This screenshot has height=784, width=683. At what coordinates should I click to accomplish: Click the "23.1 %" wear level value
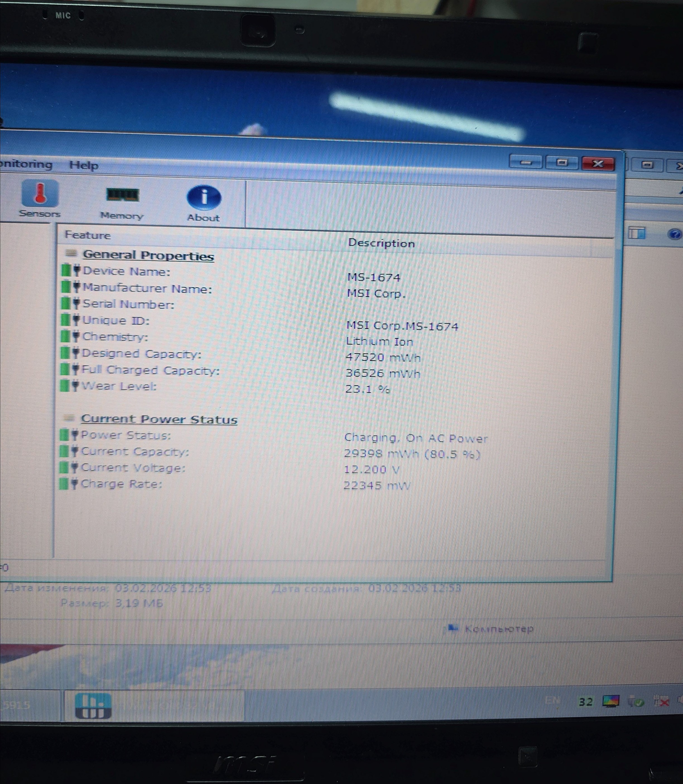[367, 389]
